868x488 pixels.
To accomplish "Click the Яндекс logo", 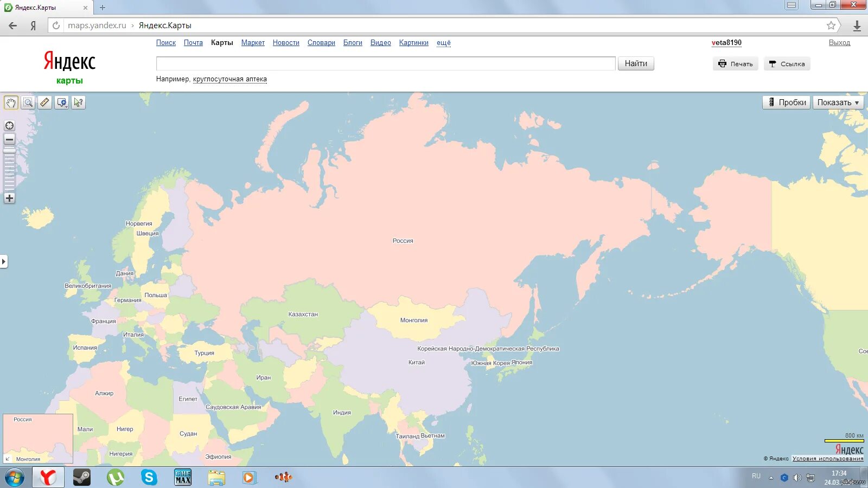I will (69, 61).
